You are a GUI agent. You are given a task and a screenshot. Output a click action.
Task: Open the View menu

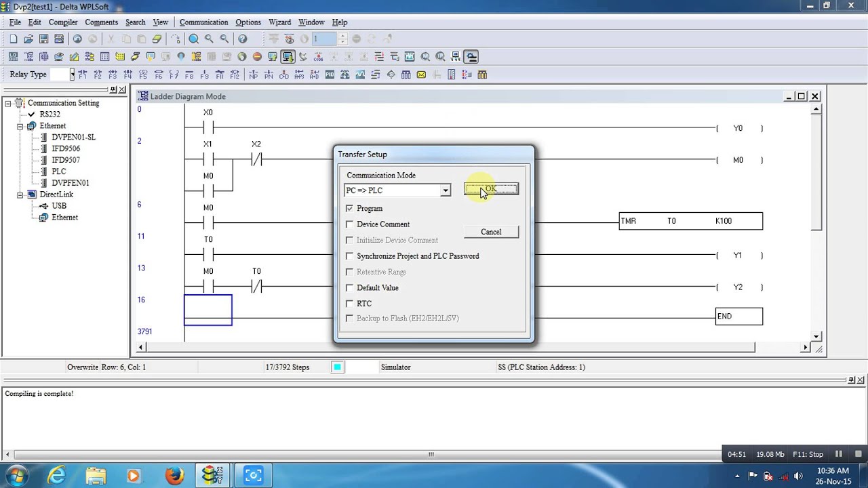tap(160, 22)
